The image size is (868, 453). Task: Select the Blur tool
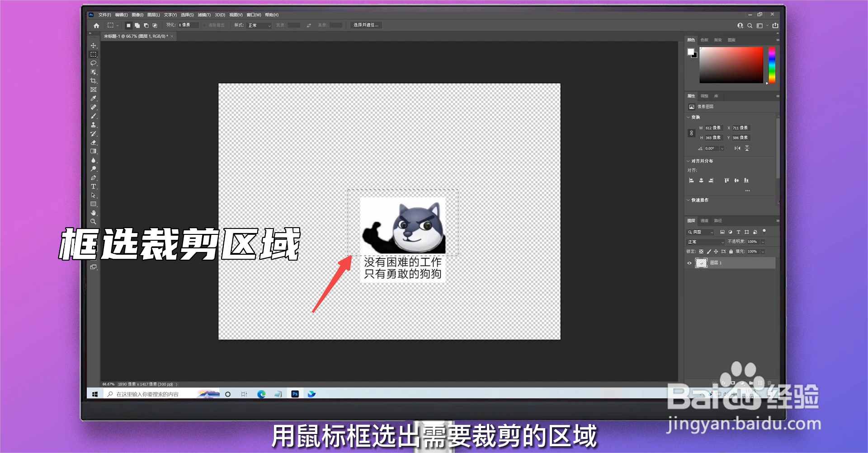(94, 160)
